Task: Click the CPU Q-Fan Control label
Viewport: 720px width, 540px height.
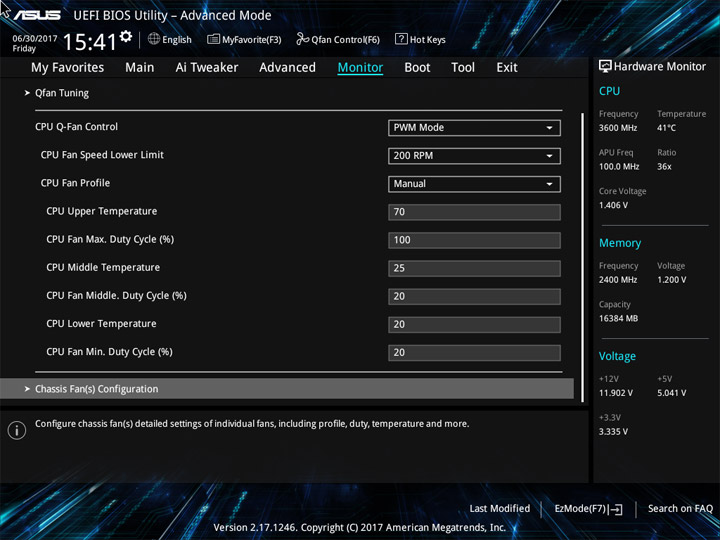Action: [x=76, y=127]
